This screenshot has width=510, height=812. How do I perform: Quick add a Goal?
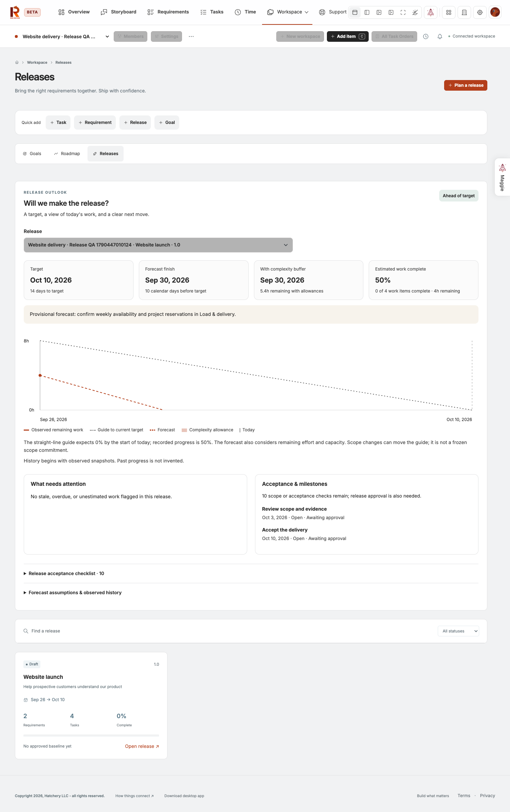[167, 123]
